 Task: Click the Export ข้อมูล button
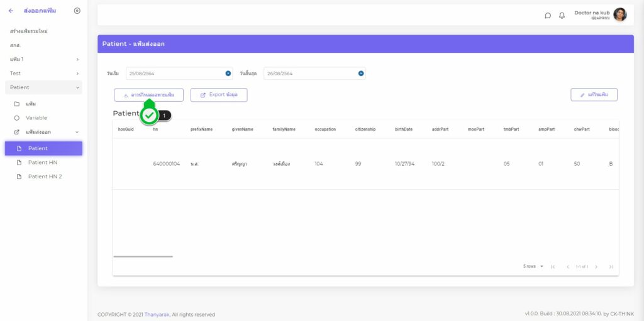(x=218, y=95)
